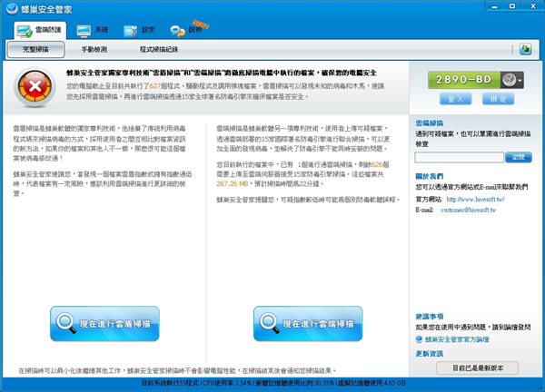Click the monitor icon on 雲端防護 tab
The image size is (545, 392).
25,31
